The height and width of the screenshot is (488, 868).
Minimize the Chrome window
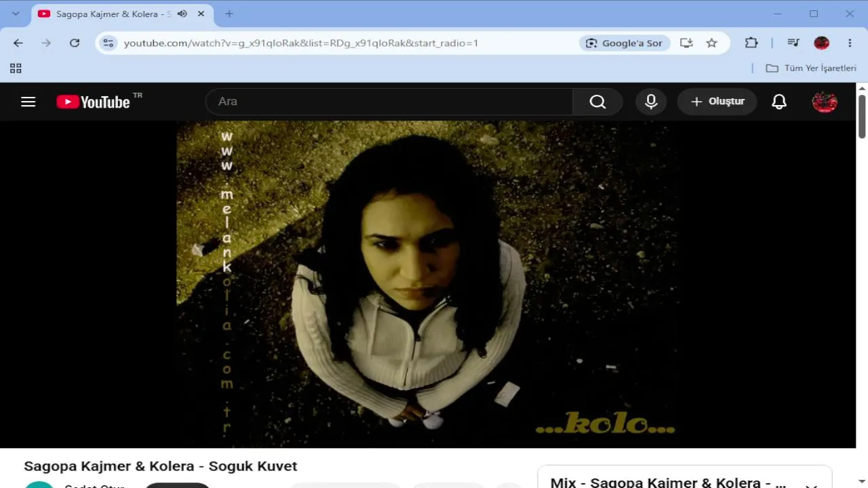777,14
